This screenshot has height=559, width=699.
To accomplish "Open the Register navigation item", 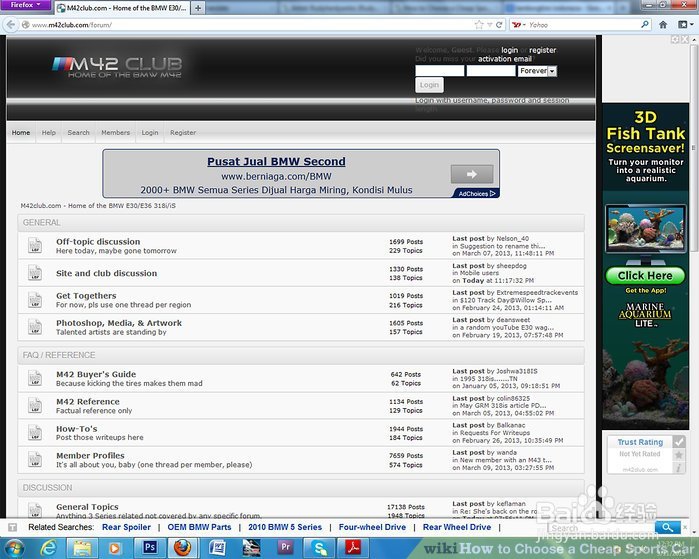I will (183, 132).
